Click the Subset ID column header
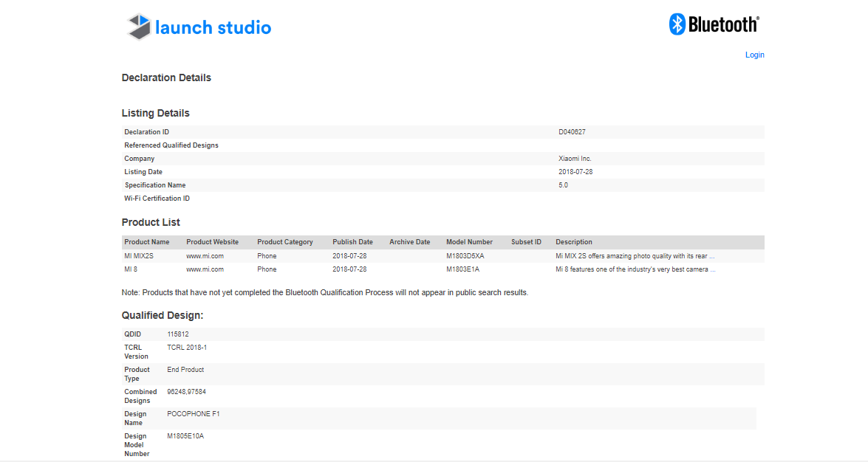Image resolution: width=868 pixels, height=462 pixels. tap(526, 242)
